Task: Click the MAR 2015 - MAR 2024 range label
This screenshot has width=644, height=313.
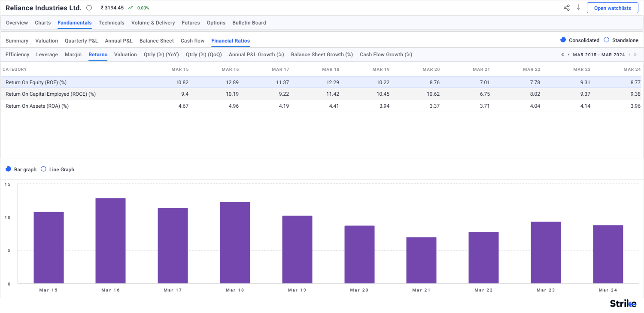Action: 599,55
